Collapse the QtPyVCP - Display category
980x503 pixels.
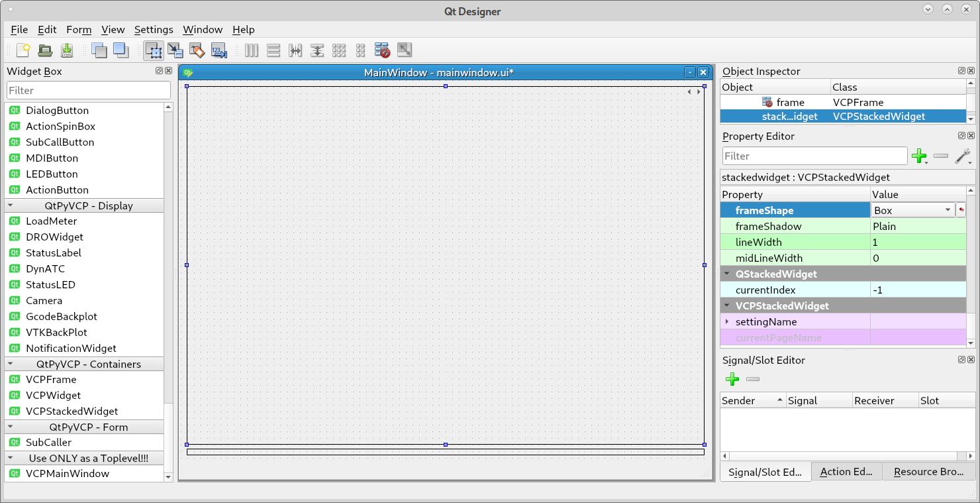(11, 205)
